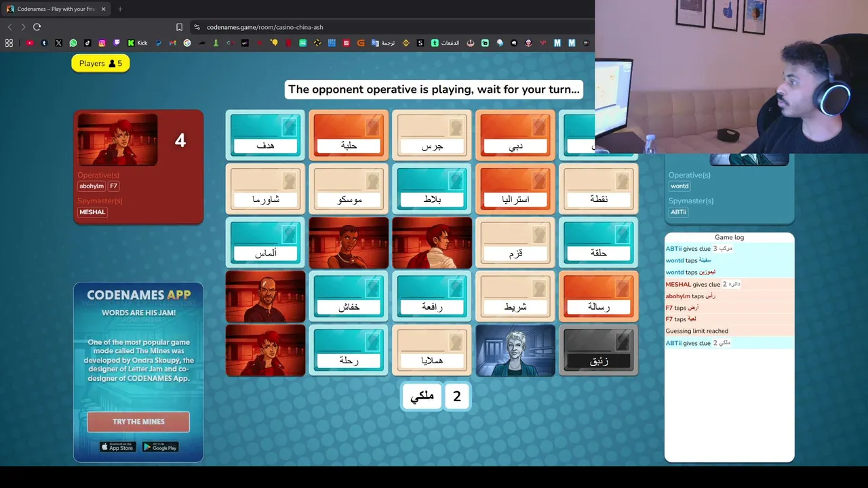Tap the شاورما word card

(265, 188)
